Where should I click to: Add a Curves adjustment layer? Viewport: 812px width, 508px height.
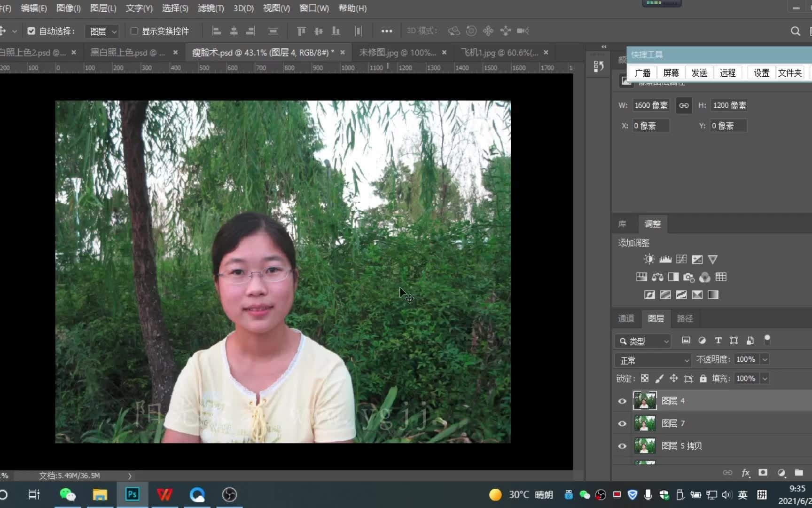[x=680, y=259]
